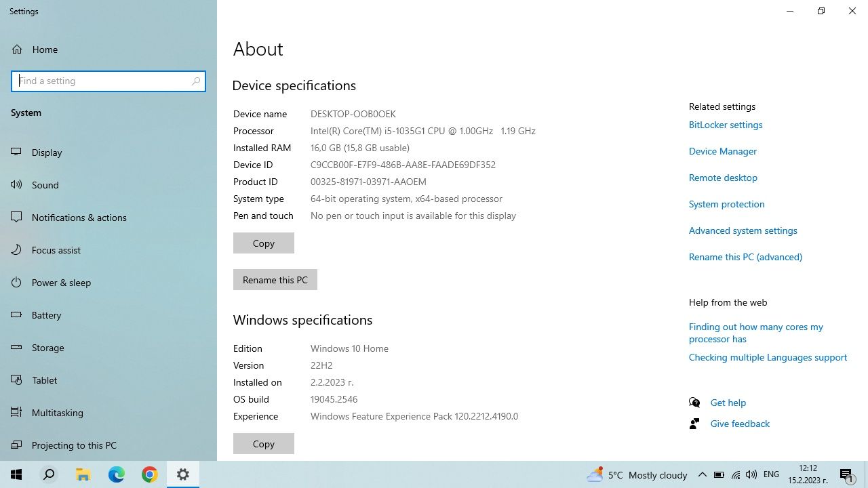Select Storage menu item
The height and width of the screenshot is (488, 868).
point(108,348)
